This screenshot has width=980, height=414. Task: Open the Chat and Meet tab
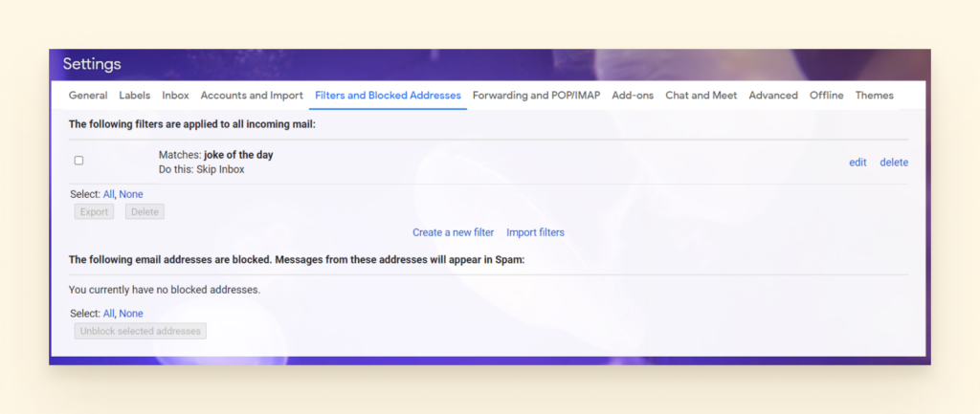[702, 96]
